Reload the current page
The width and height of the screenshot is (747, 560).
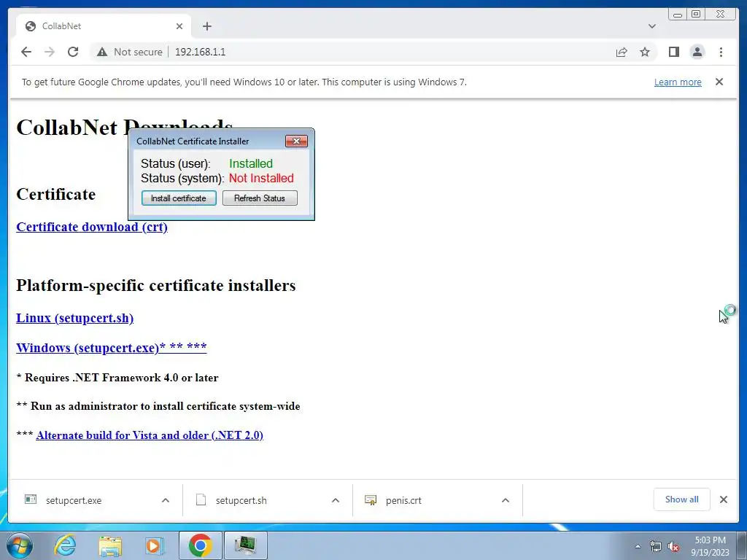(x=73, y=52)
